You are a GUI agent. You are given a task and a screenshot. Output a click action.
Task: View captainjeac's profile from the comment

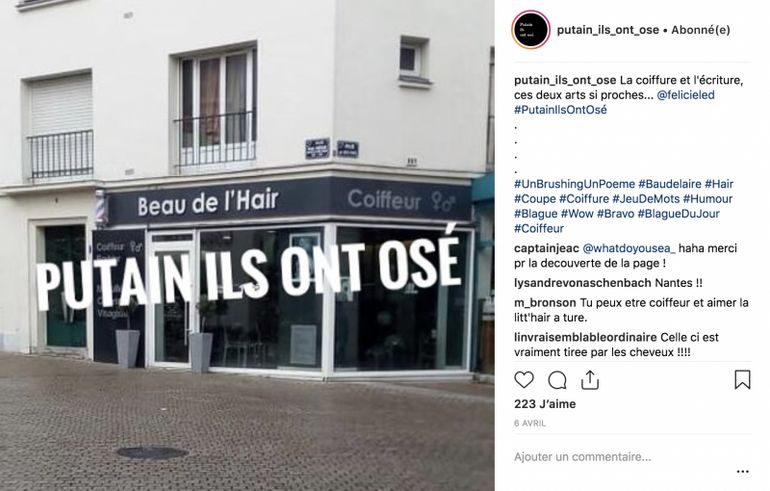point(547,248)
